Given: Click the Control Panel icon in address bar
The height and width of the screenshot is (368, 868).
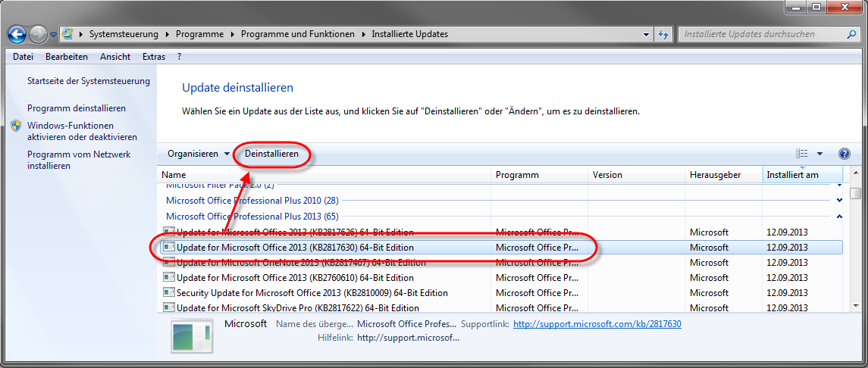Looking at the screenshot, I should click(68, 34).
